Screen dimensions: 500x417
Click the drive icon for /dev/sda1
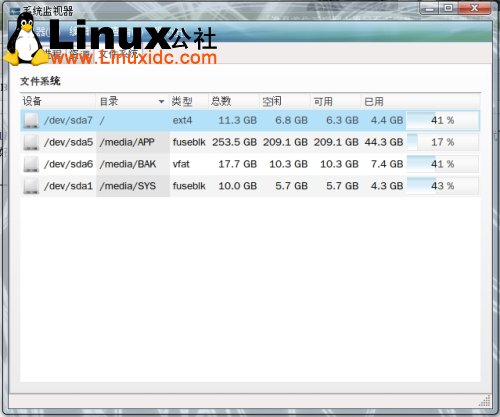tap(31, 186)
